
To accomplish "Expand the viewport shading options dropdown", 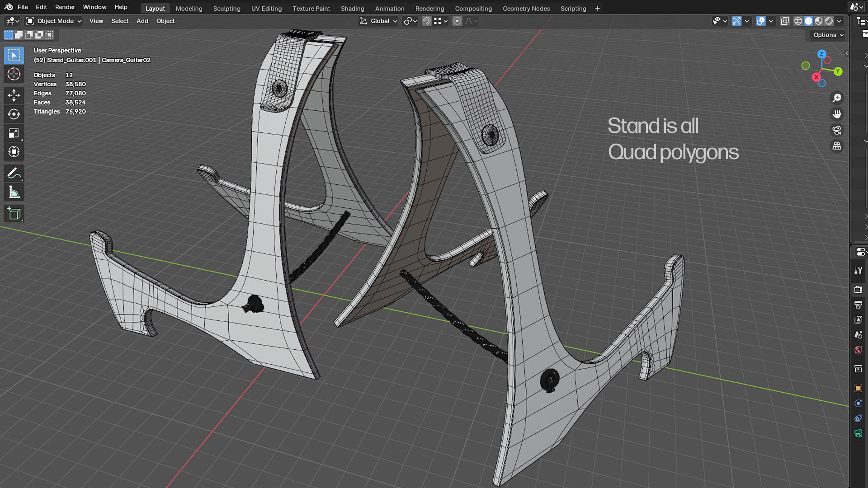I will pos(840,21).
